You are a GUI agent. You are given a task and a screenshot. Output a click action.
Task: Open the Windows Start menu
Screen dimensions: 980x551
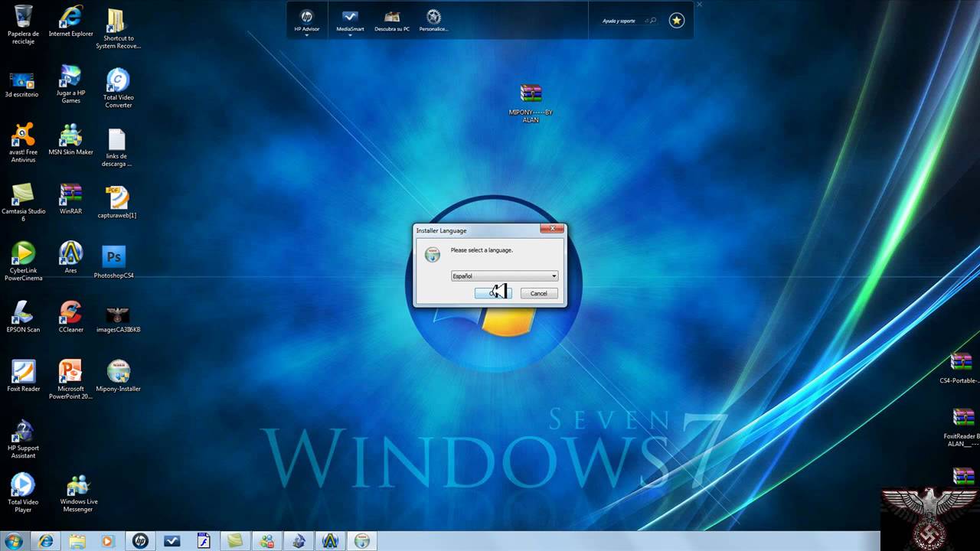click(13, 541)
